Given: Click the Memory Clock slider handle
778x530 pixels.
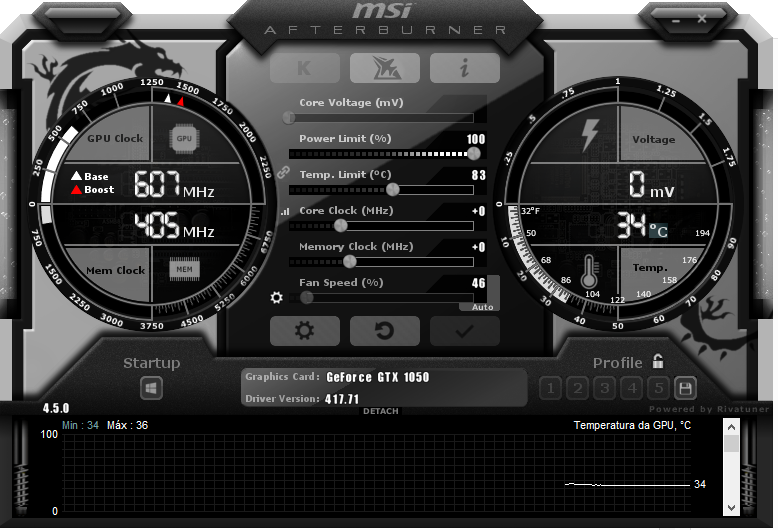Looking at the screenshot, I should [x=350, y=261].
